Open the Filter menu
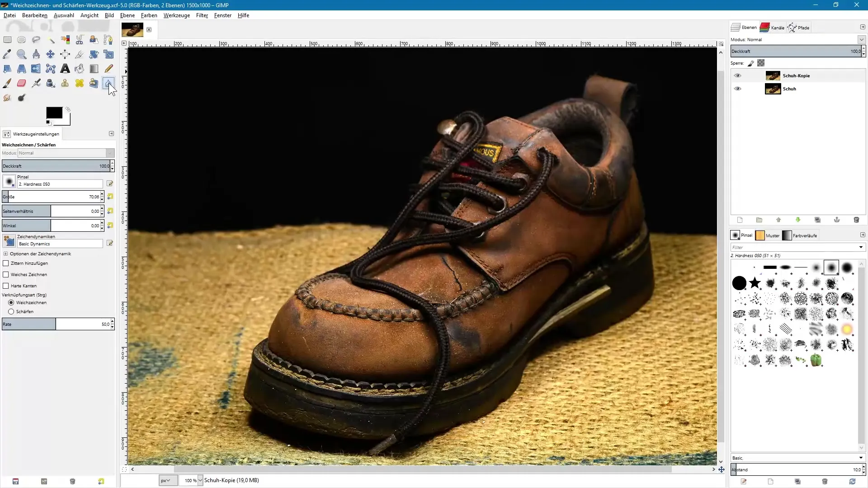Viewport: 868px width, 488px height. click(202, 15)
